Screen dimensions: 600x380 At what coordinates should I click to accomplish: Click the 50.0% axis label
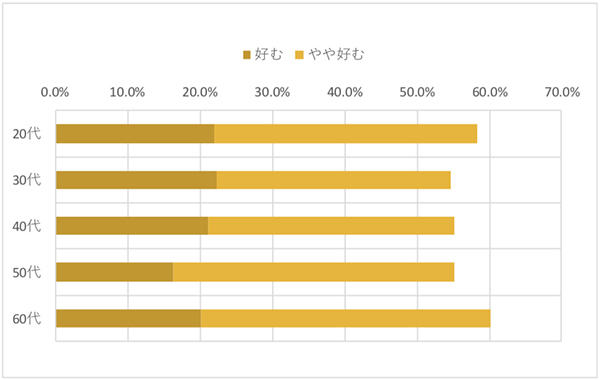tap(417, 92)
